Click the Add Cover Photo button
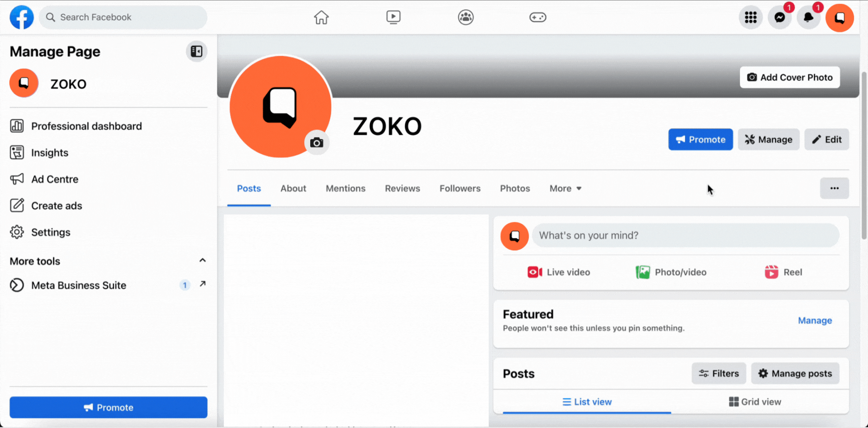The width and height of the screenshot is (868, 428). pos(790,77)
